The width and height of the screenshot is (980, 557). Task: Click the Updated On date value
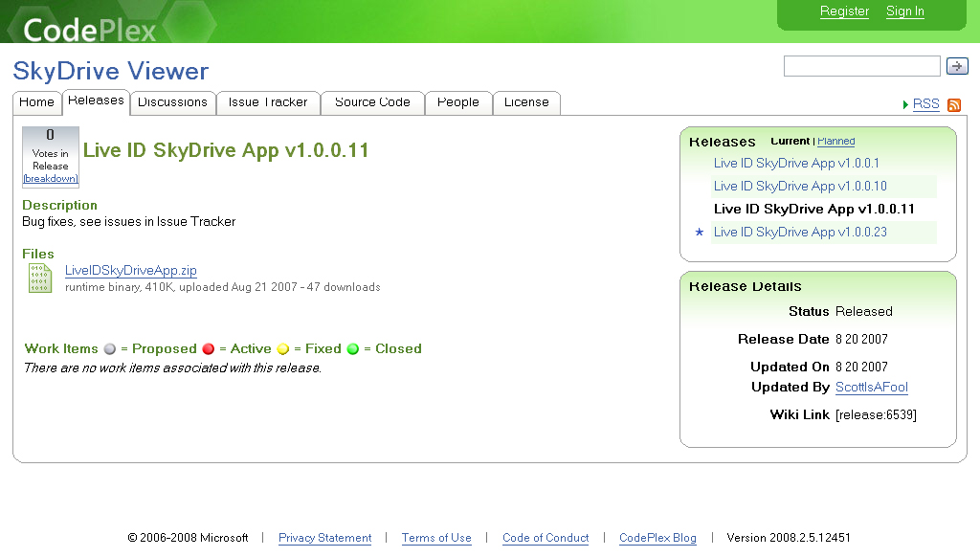coord(861,367)
